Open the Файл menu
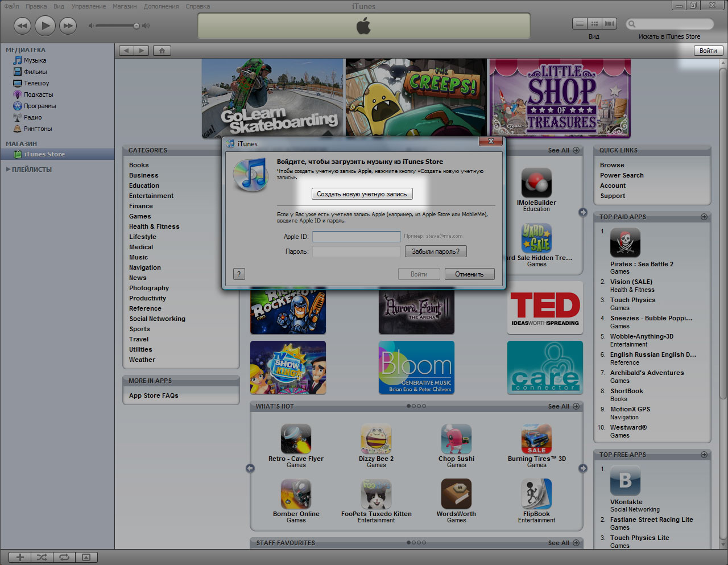Viewport: 728px width, 565px height. click(11, 6)
